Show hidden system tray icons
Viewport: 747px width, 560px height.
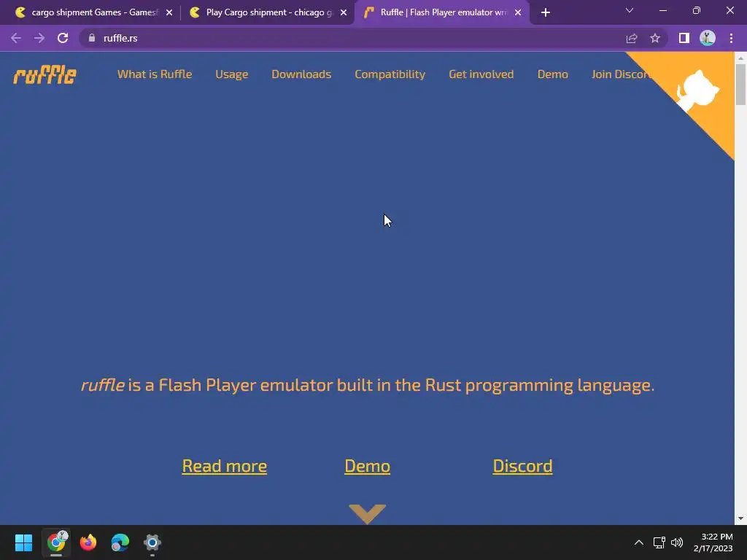[639, 542]
